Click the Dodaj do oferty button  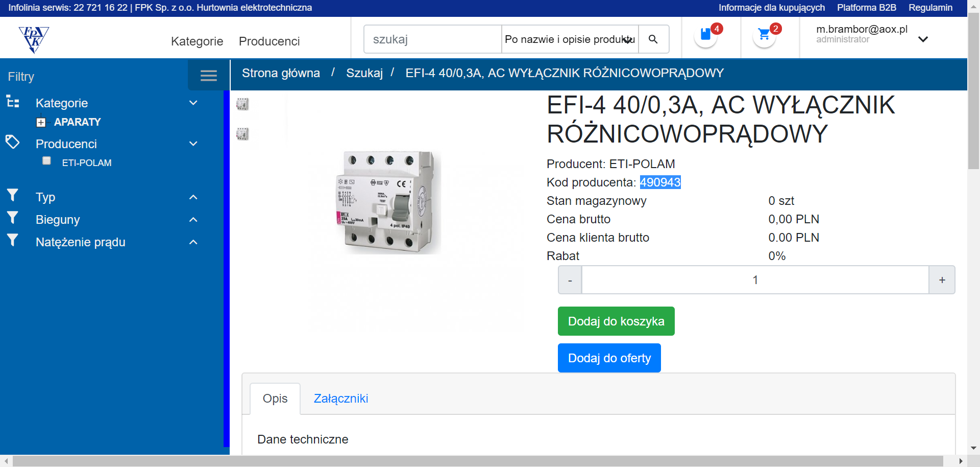click(609, 358)
